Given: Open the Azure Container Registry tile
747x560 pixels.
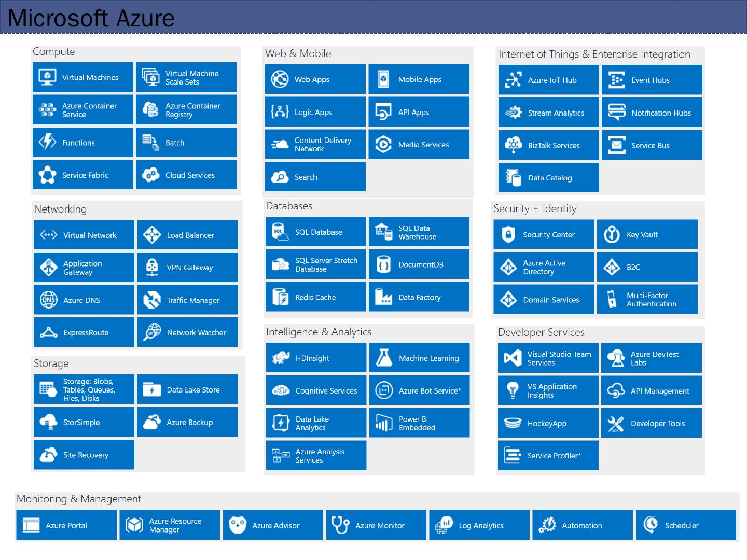Looking at the screenshot, I should (186, 109).
